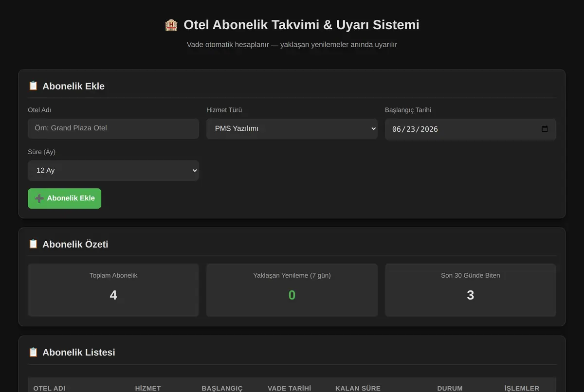584x392 pixels.
Task: Open the calendar picker icon in Başlangıç Tarihi
Action: click(x=545, y=129)
